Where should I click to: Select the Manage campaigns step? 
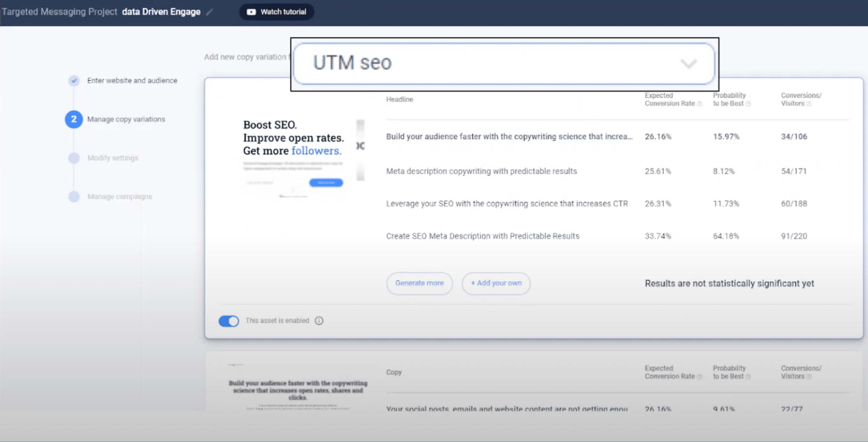[74, 196]
